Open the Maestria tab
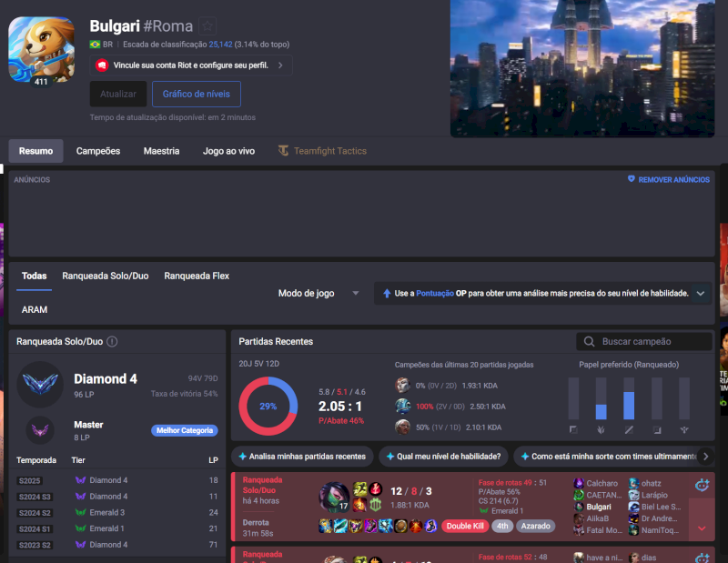The image size is (728, 563). (x=161, y=151)
